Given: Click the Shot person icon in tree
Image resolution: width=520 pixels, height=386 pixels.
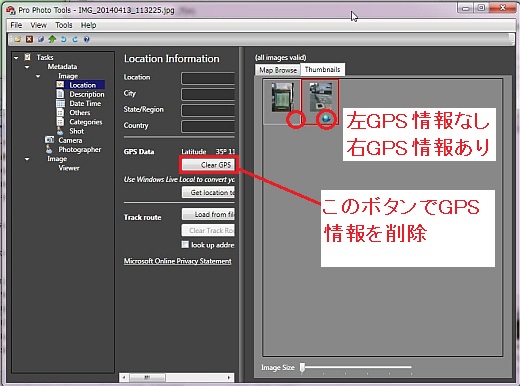Looking at the screenshot, I should tap(60, 131).
